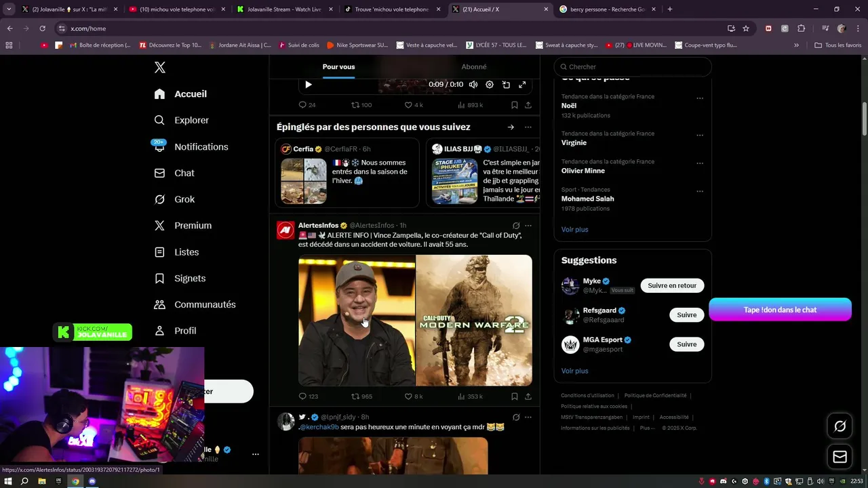The image size is (868, 488).
Task: Expand the video to fullscreen
Action: pyautogui.click(x=522, y=85)
